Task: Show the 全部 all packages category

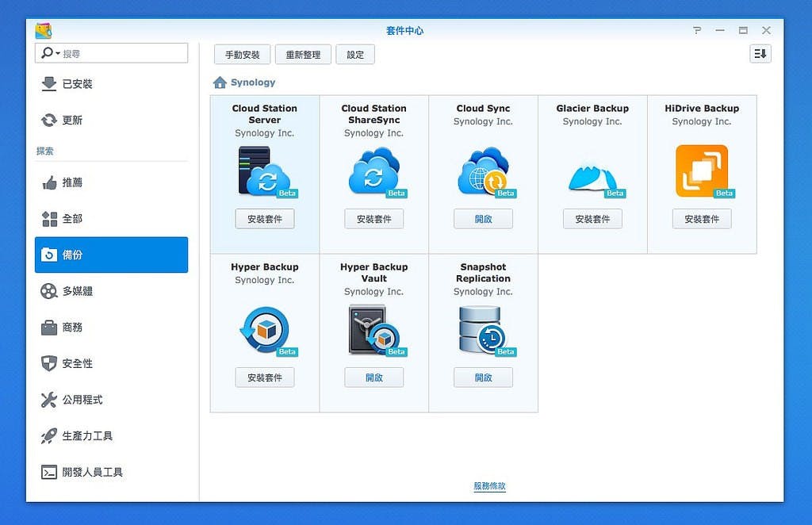Action: pos(111,219)
